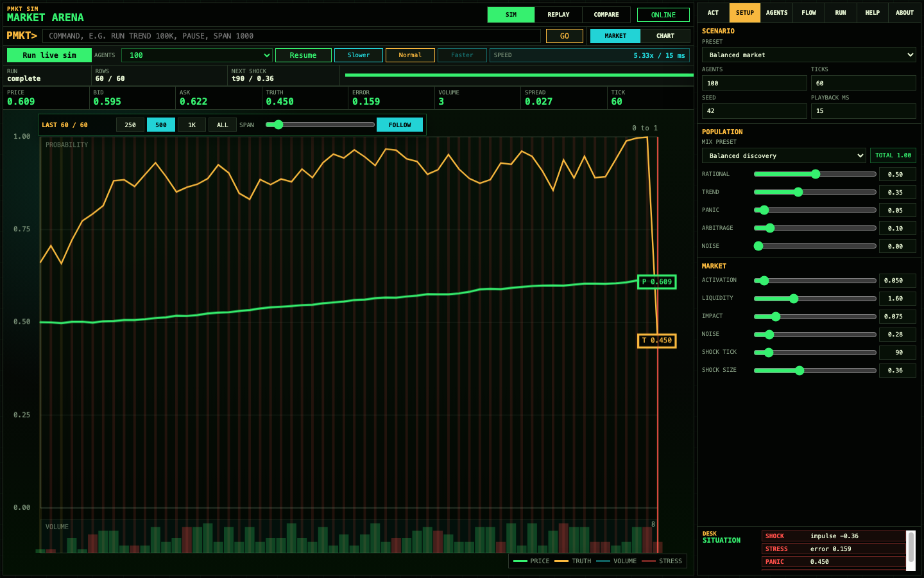Viewport: 924px width, 578px height.
Task: Toggle to MARKET view
Action: click(x=615, y=36)
